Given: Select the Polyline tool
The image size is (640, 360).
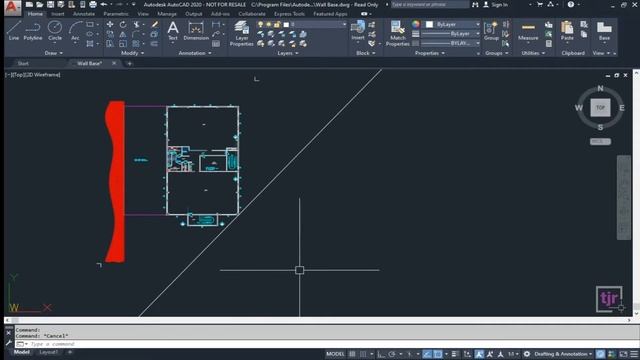Looking at the screenshot, I should pos(33,31).
